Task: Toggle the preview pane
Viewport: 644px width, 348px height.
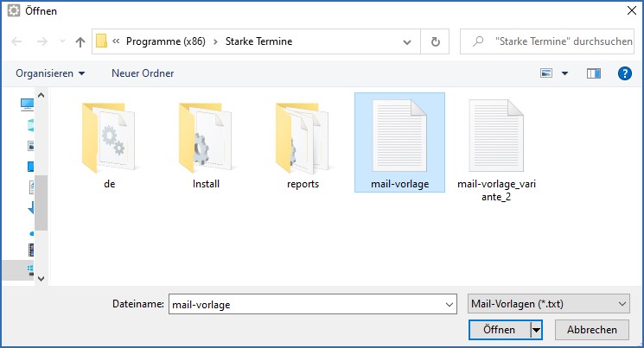Action: [594, 73]
